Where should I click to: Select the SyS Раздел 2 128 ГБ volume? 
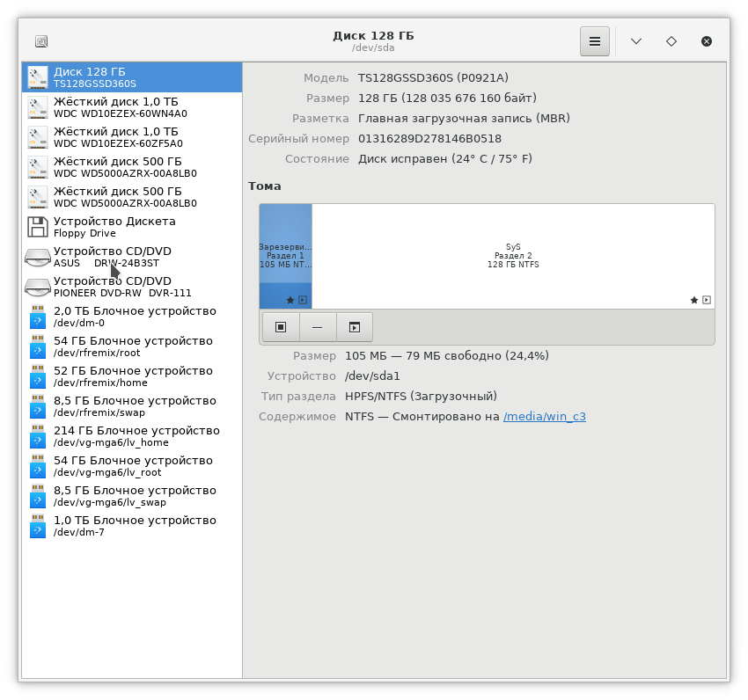pos(513,256)
